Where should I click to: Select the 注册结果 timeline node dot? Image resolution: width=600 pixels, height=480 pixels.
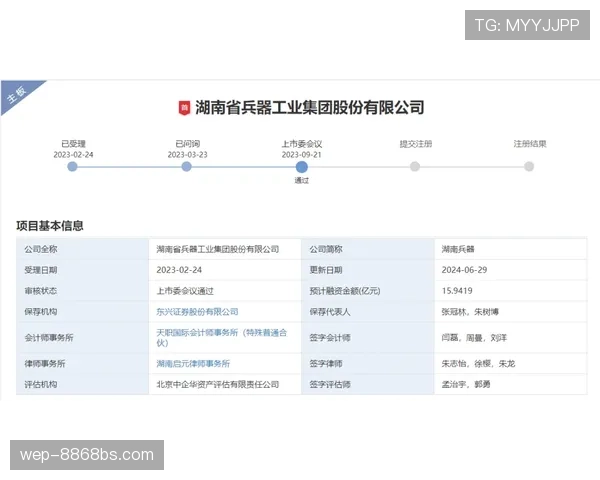529,167
